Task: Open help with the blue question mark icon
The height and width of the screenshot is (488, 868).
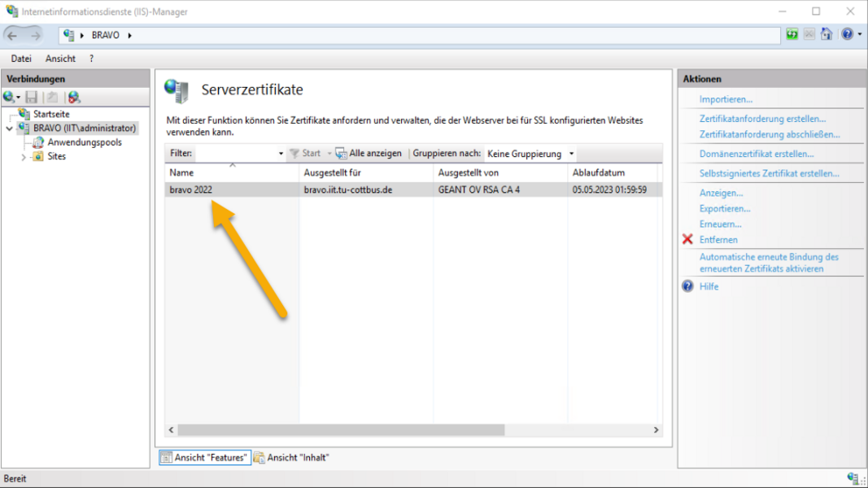Action: tap(847, 35)
